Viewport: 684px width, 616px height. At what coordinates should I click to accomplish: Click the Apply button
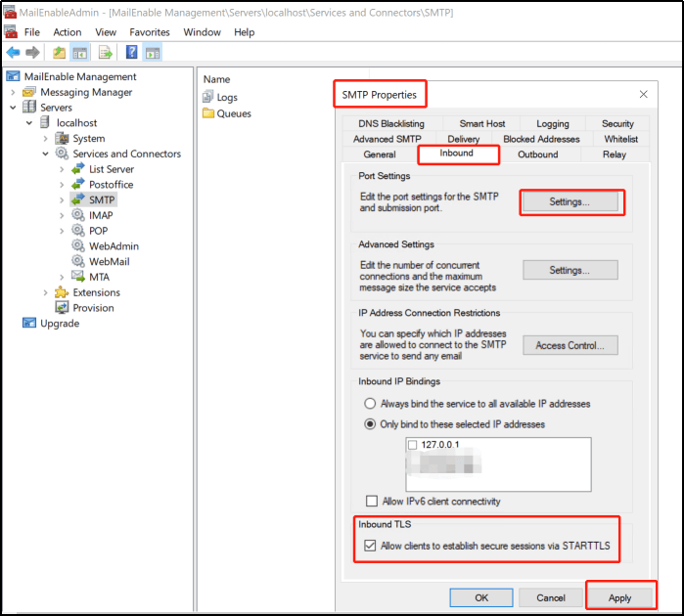pos(619,597)
